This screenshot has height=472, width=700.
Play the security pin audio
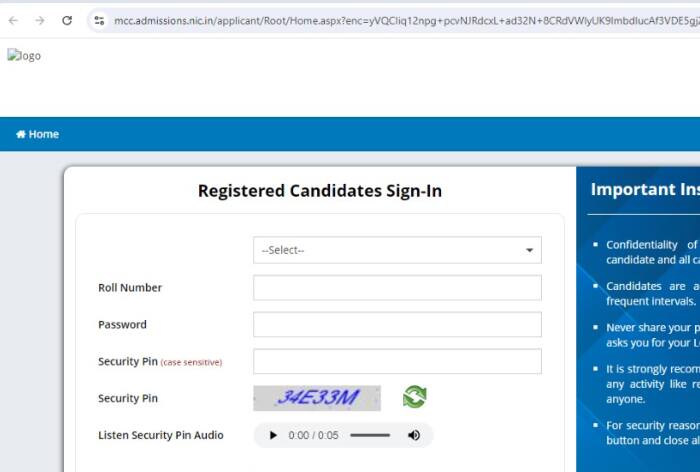coord(273,435)
